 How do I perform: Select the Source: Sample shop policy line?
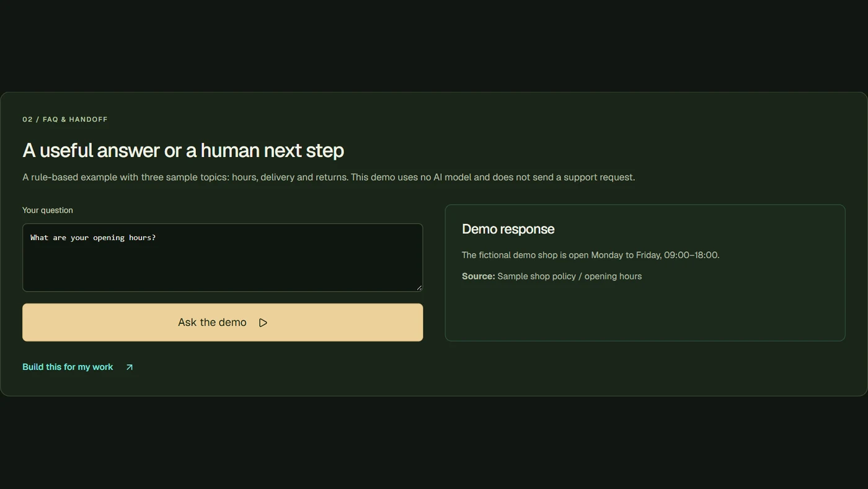552,276
